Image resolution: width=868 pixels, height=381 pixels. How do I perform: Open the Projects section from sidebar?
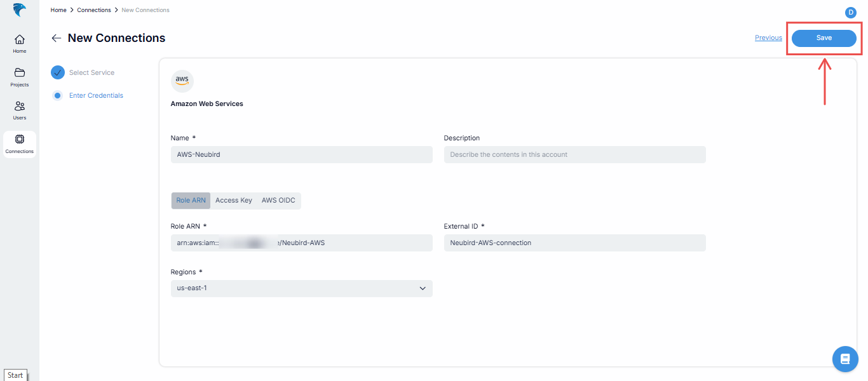(19, 76)
